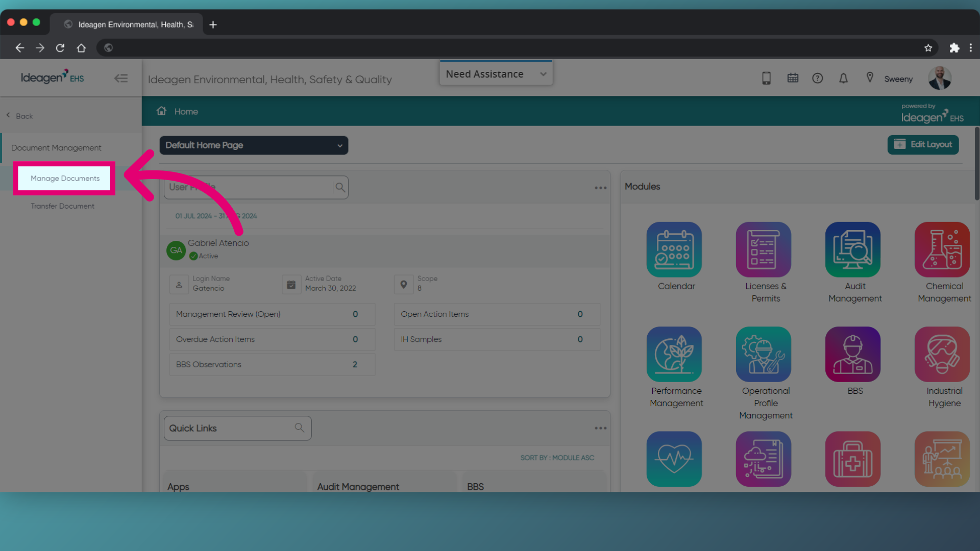Open the Audit Management module icon
Viewport: 980px width, 551px height.
852,249
